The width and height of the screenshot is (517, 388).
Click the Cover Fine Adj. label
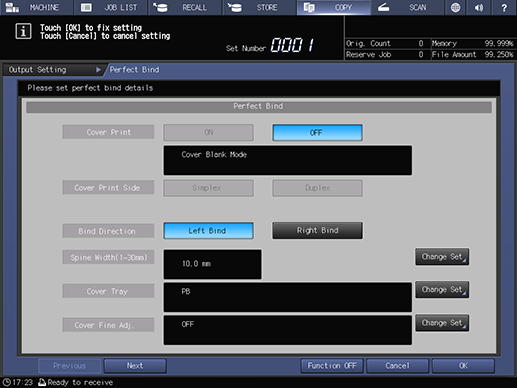(x=108, y=325)
